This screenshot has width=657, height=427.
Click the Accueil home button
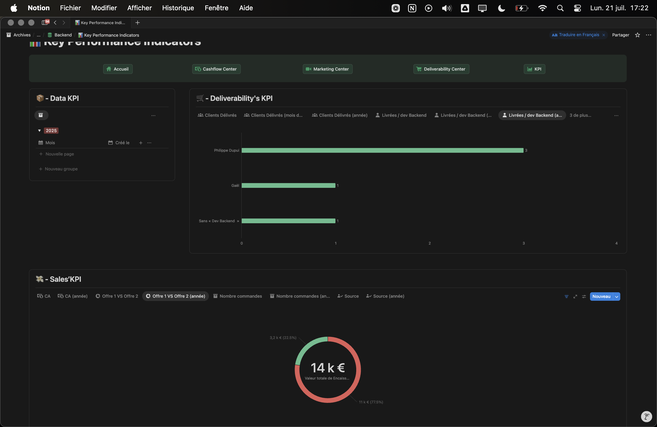coord(117,69)
